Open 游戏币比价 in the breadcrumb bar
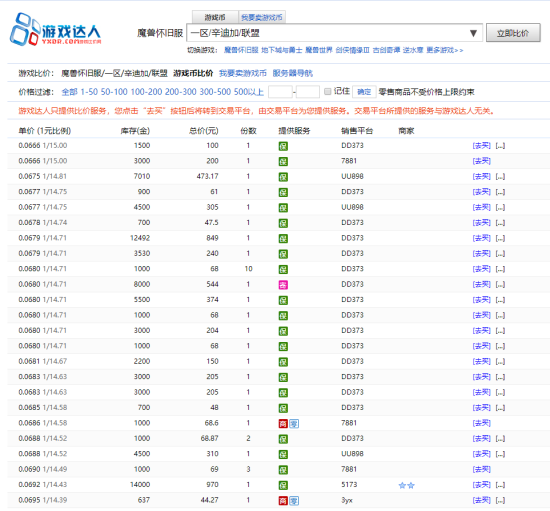Screen dimensions: 550x511 (x=193, y=73)
